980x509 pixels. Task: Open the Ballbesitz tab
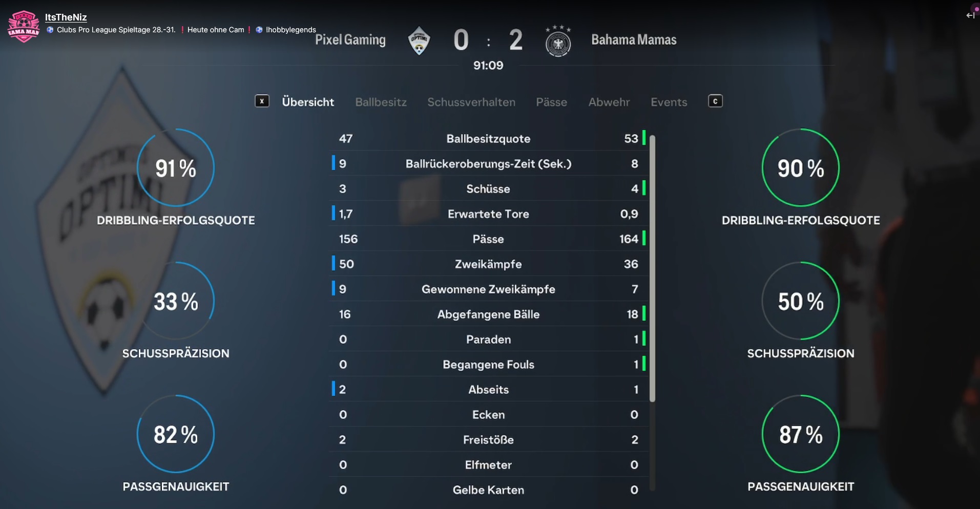(381, 102)
